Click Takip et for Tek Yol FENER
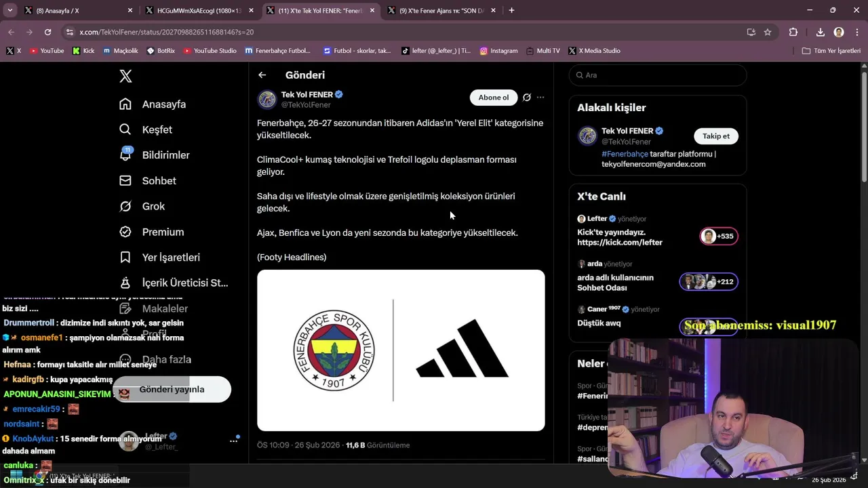The height and width of the screenshot is (488, 868). point(716,136)
